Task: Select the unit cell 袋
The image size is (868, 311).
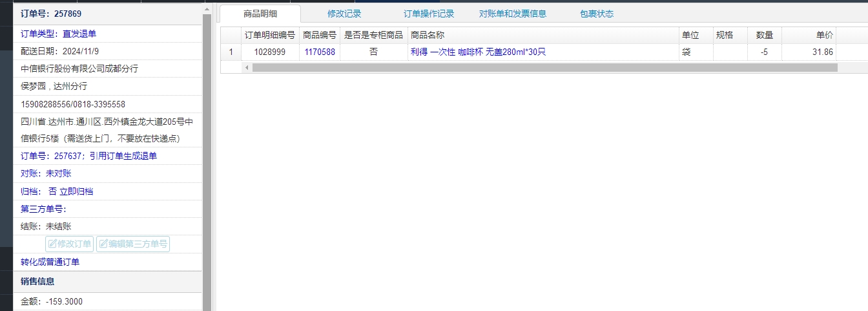Action: (x=696, y=52)
